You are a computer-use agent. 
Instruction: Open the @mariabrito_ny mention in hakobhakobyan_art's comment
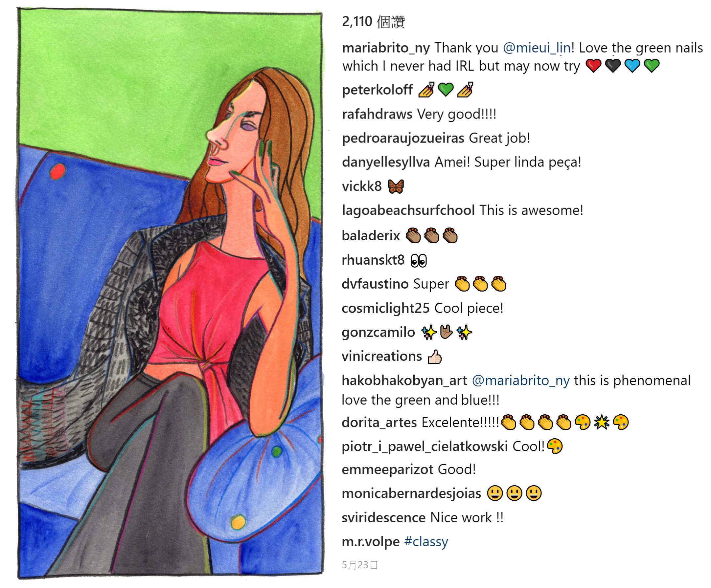[x=520, y=381]
